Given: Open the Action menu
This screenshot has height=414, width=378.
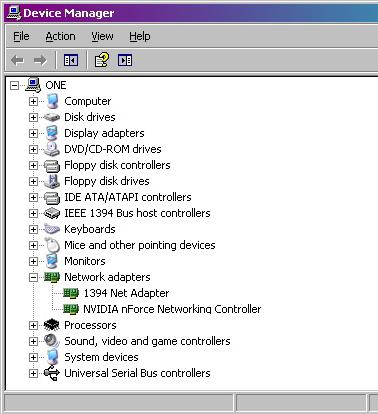Looking at the screenshot, I should 60,36.
